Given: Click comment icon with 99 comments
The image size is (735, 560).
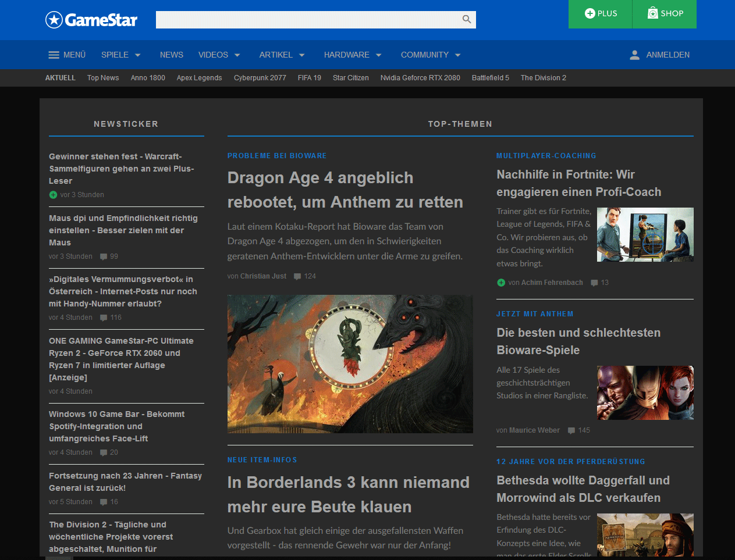Looking at the screenshot, I should [104, 256].
